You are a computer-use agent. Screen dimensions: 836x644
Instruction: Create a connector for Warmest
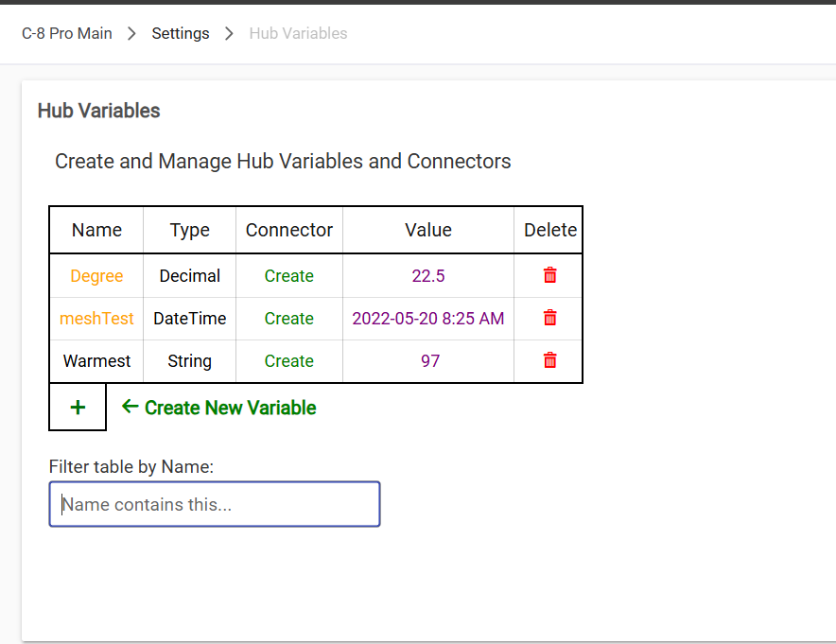(288, 361)
